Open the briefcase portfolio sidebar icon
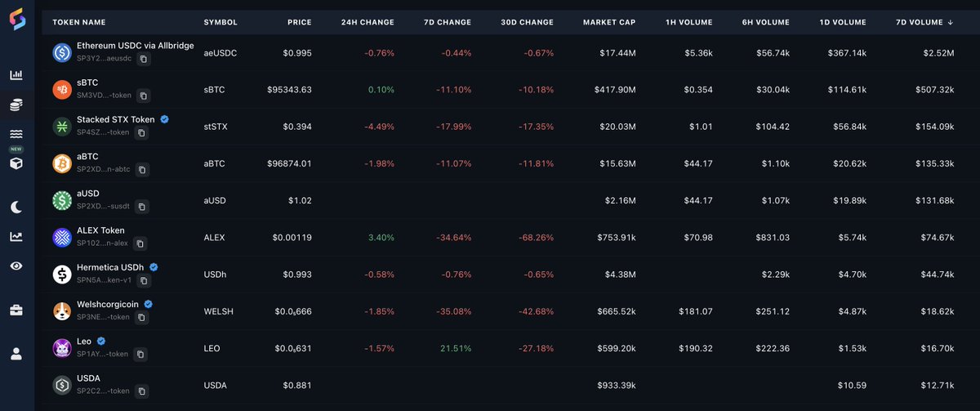 coord(16,310)
